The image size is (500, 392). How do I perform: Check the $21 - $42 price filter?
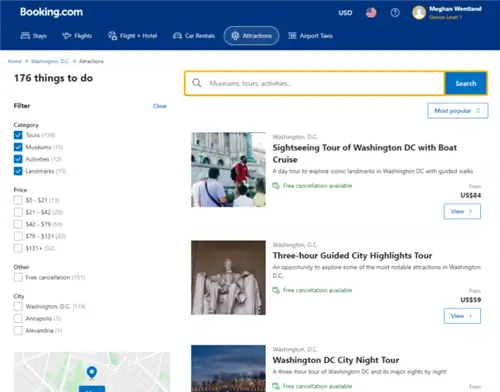(18, 212)
